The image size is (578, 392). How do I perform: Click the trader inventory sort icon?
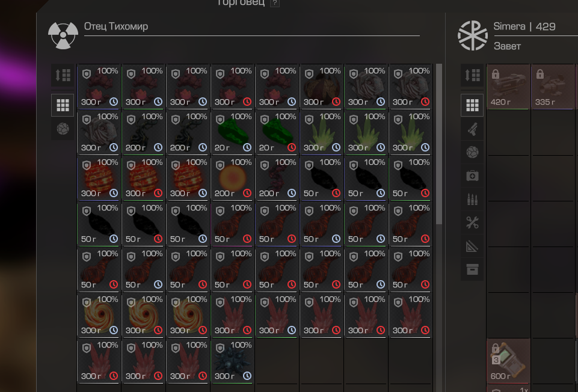point(63,75)
